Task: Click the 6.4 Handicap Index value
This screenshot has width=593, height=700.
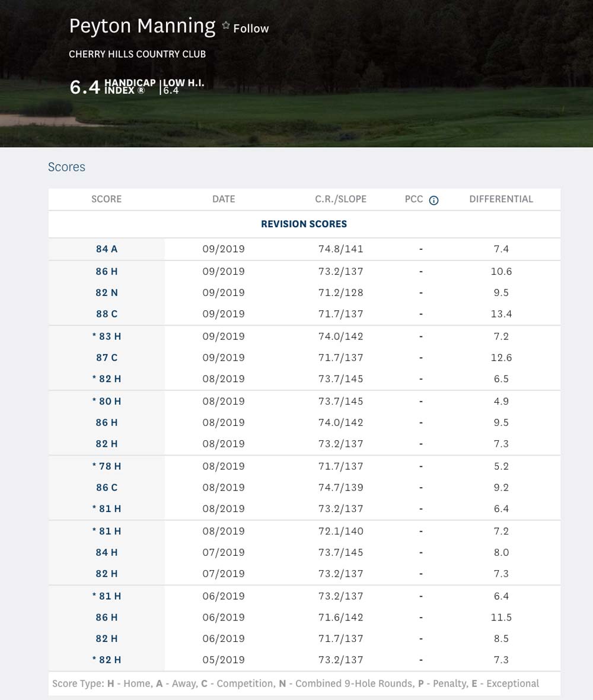Action: (x=85, y=87)
